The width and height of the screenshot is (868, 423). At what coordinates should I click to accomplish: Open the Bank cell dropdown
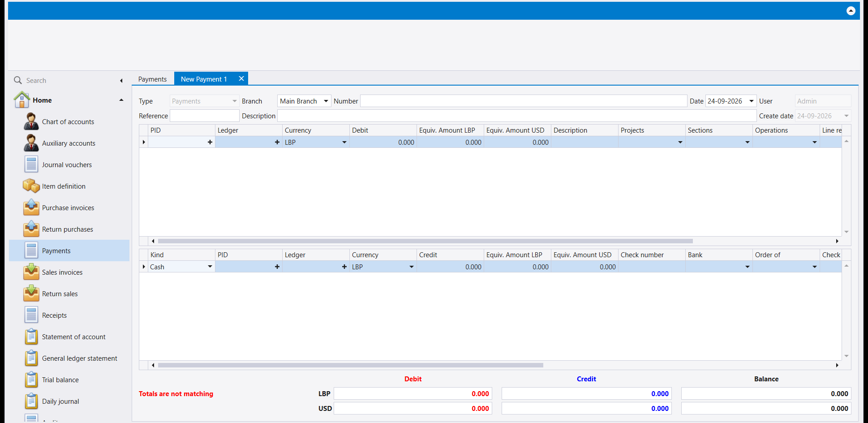pos(748,267)
